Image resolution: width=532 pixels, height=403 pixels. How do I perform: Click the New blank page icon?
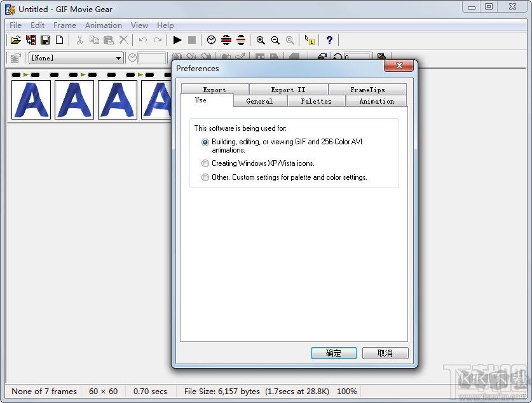point(59,40)
